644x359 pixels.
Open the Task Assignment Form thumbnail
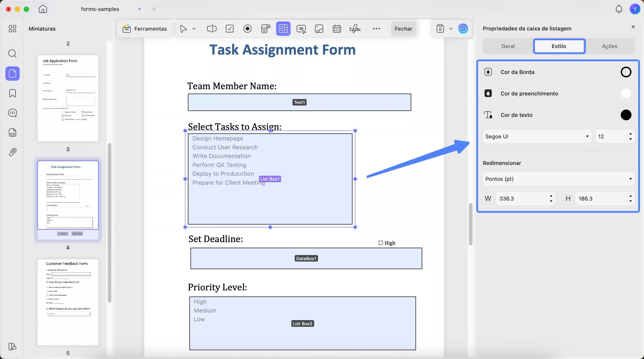click(68, 200)
